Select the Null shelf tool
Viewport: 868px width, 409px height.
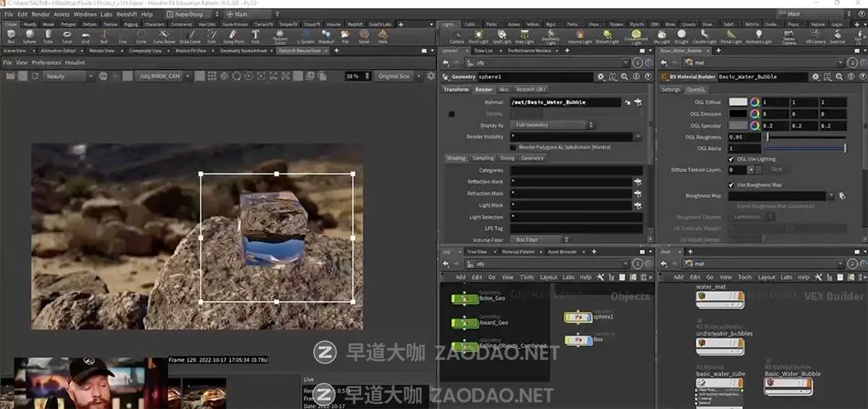[103, 36]
